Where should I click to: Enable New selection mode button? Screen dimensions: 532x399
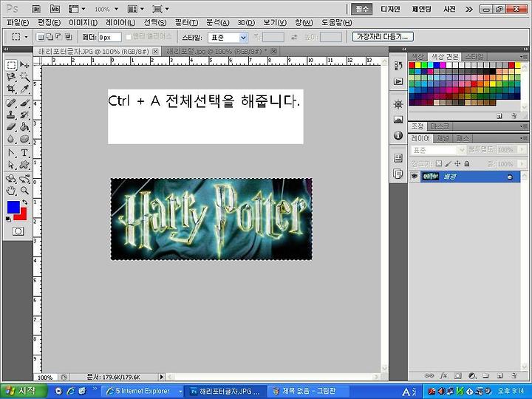[41, 37]
